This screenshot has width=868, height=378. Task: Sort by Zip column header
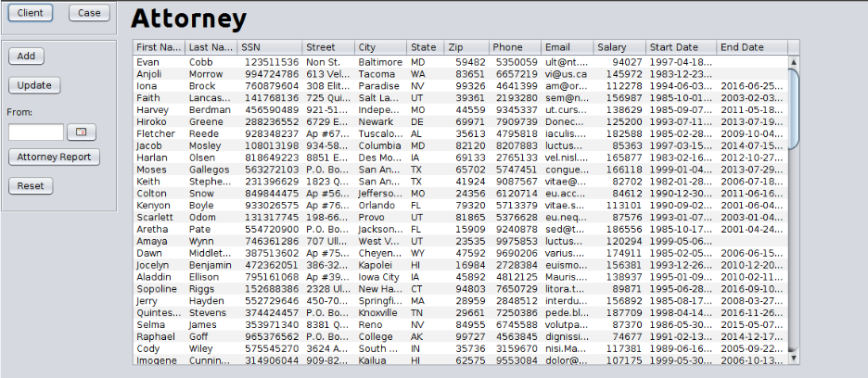coord(466,47)
